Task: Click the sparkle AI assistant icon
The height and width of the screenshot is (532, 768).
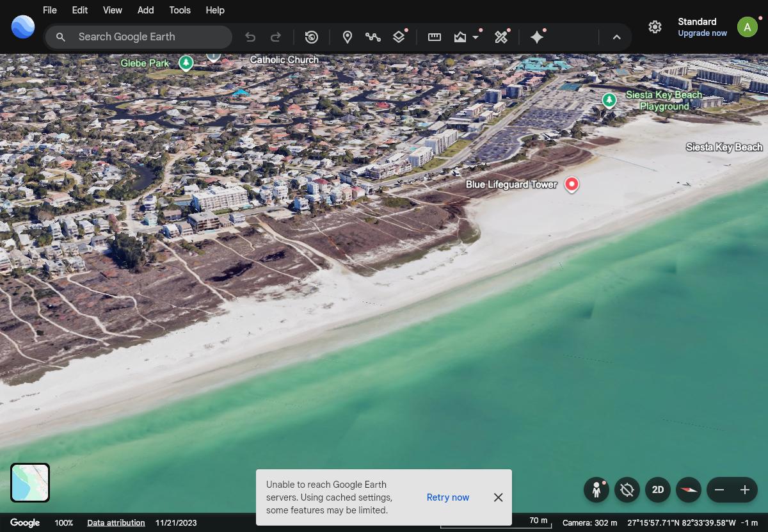Action: 537,37
